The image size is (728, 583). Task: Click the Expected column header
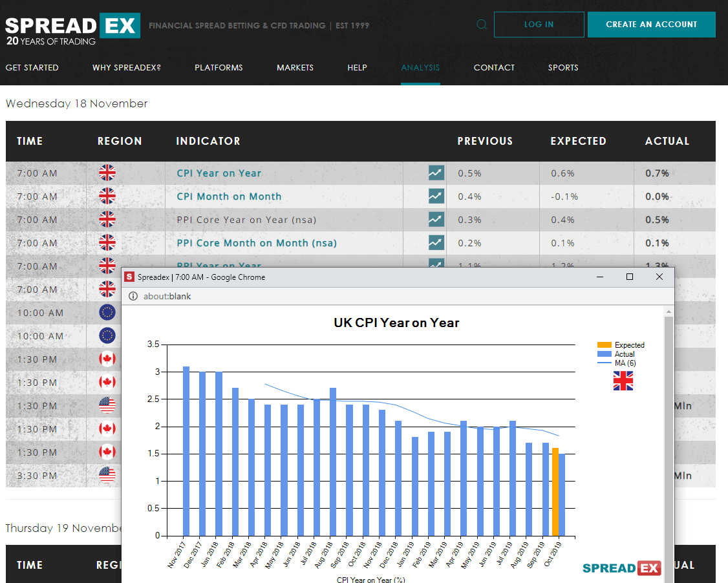point(579,141)
